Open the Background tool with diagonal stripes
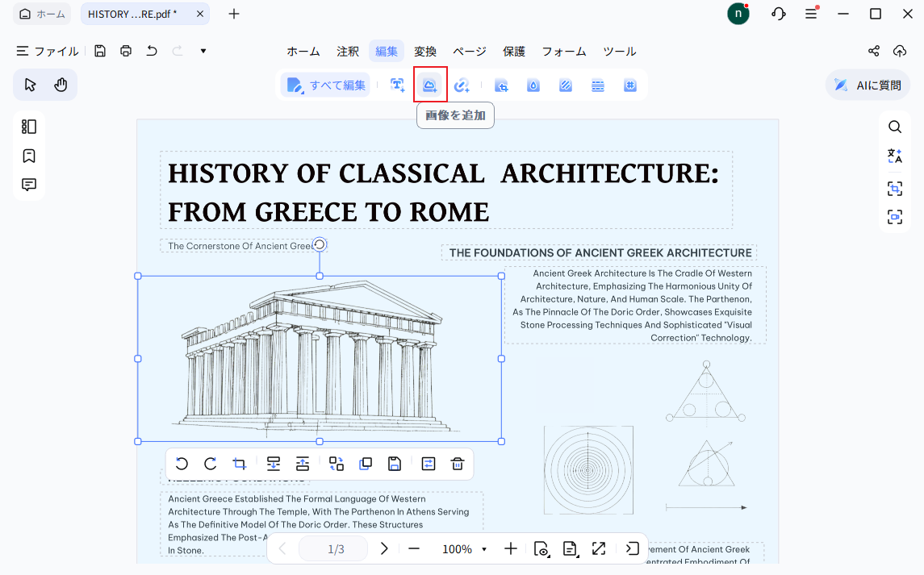The height and width of the screenshot is (575, 924). 566,85
